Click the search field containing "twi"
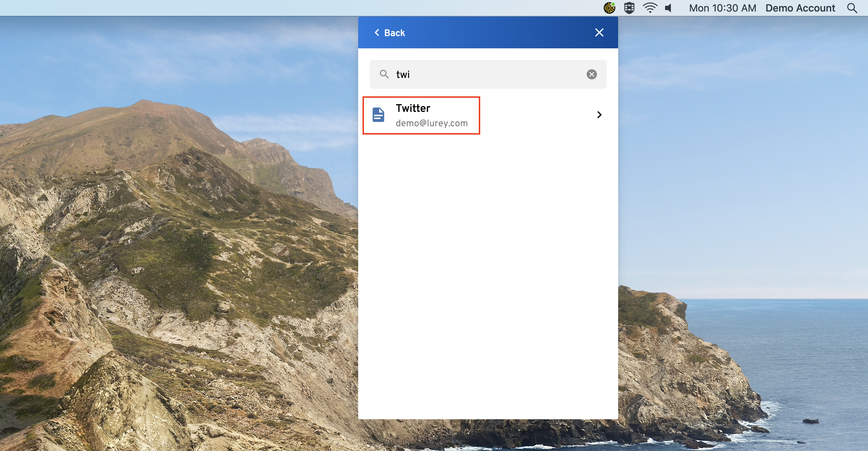The width and height of the screenshot is (868, 451). click(488, 74)
